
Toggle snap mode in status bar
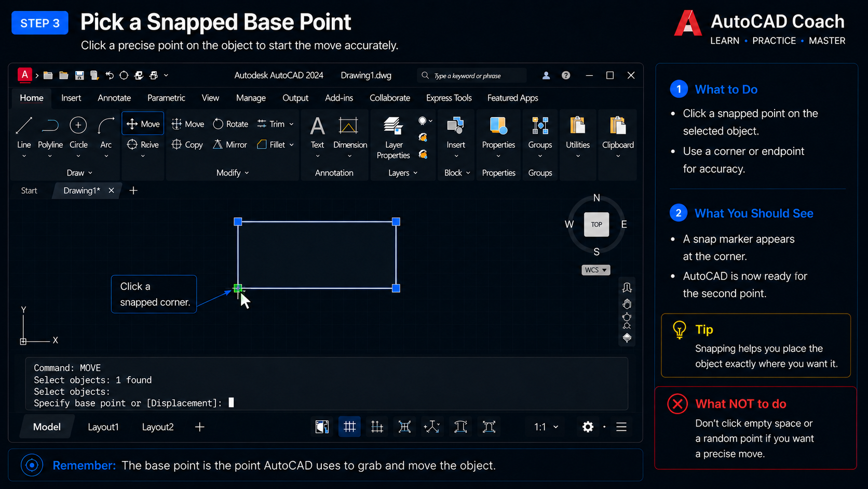(x=377, y=427)
